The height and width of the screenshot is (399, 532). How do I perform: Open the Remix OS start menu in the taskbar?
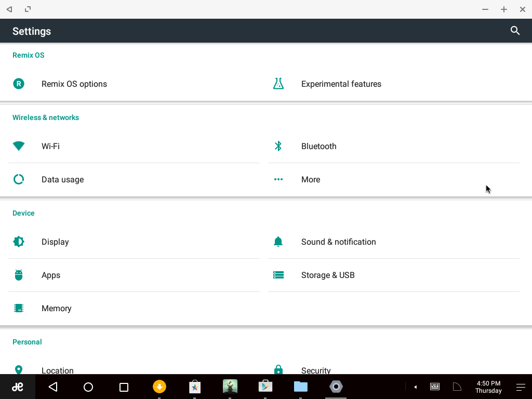point(18,387)
